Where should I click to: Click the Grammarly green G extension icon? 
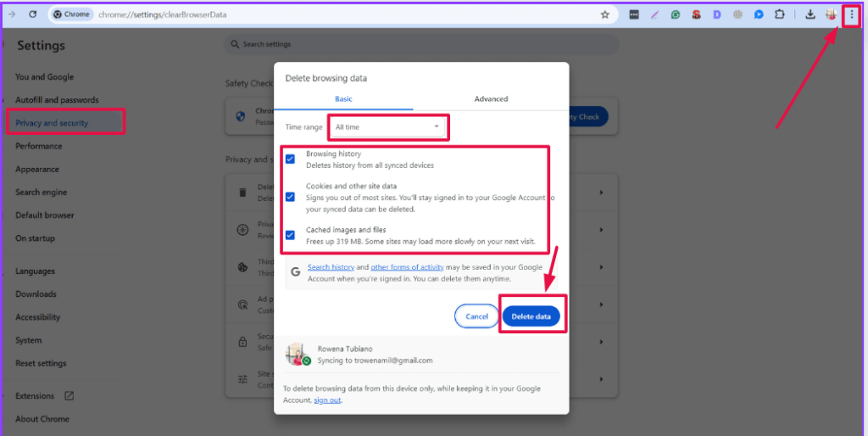coord(676,15)
